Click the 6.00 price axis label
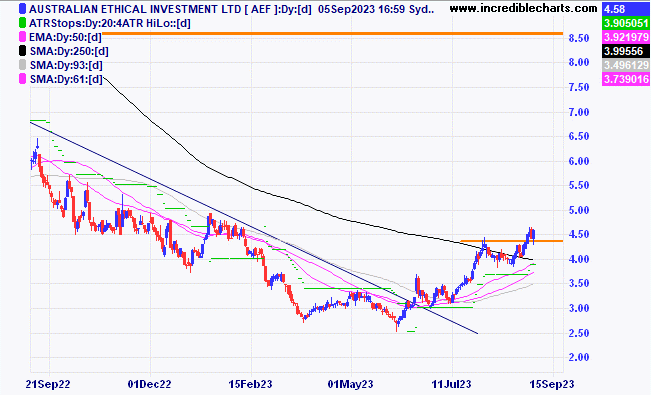The image size is (651, 395). pyautogui.click(x=578, y=161)
